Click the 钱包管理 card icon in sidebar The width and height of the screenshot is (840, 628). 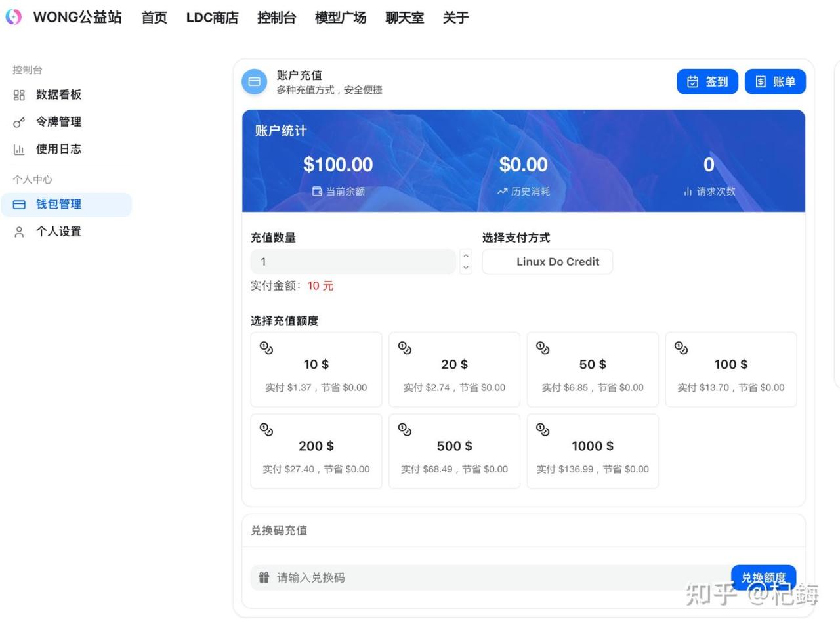19,205
